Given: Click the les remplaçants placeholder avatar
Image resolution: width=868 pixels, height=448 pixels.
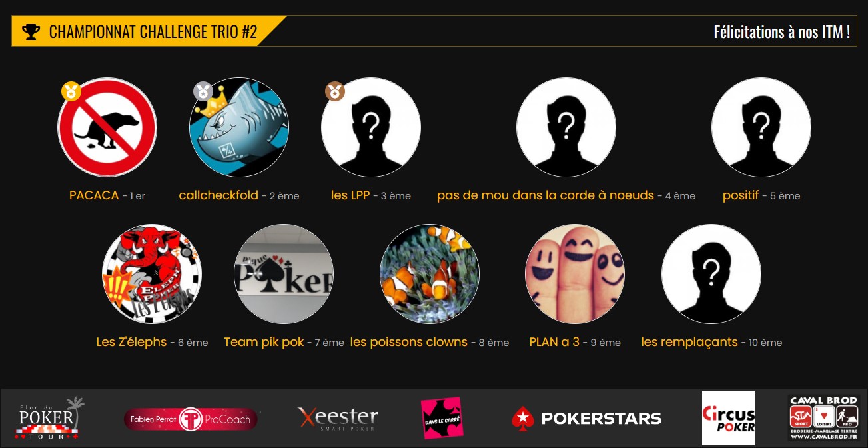Looking at the screenshot, I should 711,274.
